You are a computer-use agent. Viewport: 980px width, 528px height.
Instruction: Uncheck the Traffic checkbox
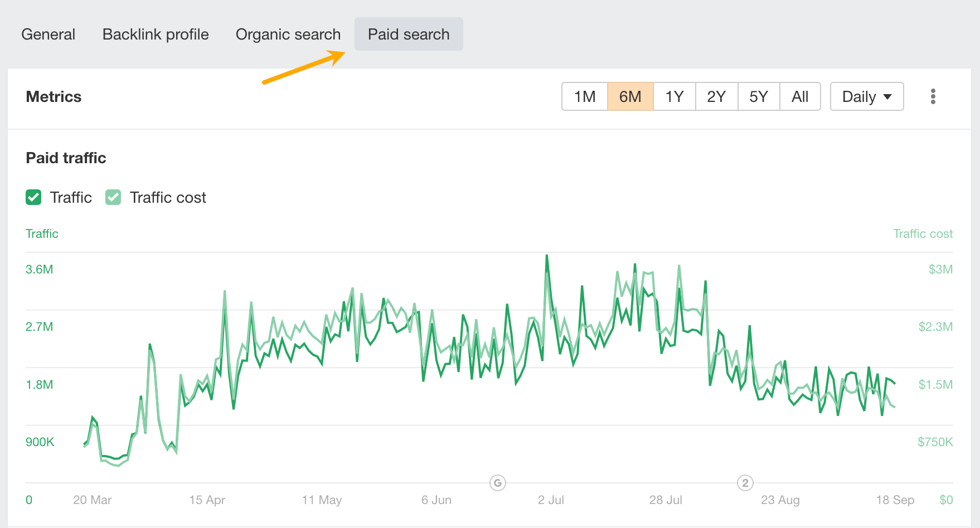point(33,197)
